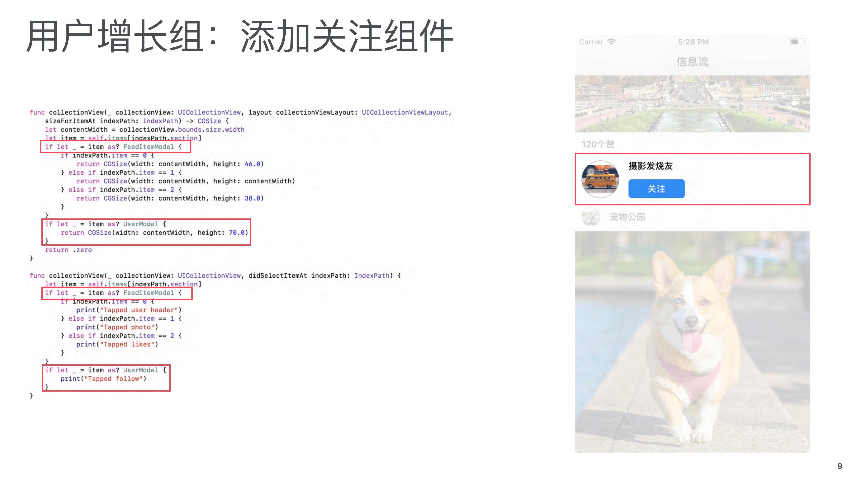
Task: Click the Wi-Fi signal icon in the status bar
Action: click(612, 41)
